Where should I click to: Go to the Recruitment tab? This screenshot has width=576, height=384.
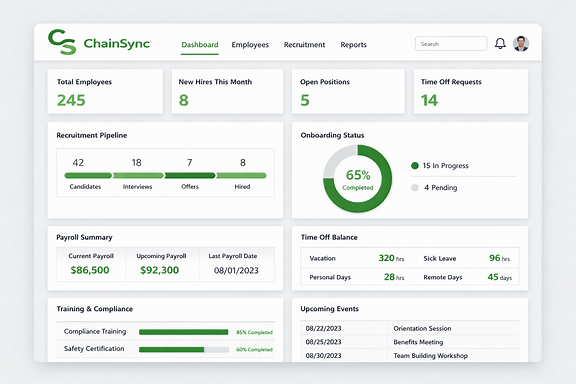[x=304, y=45]
